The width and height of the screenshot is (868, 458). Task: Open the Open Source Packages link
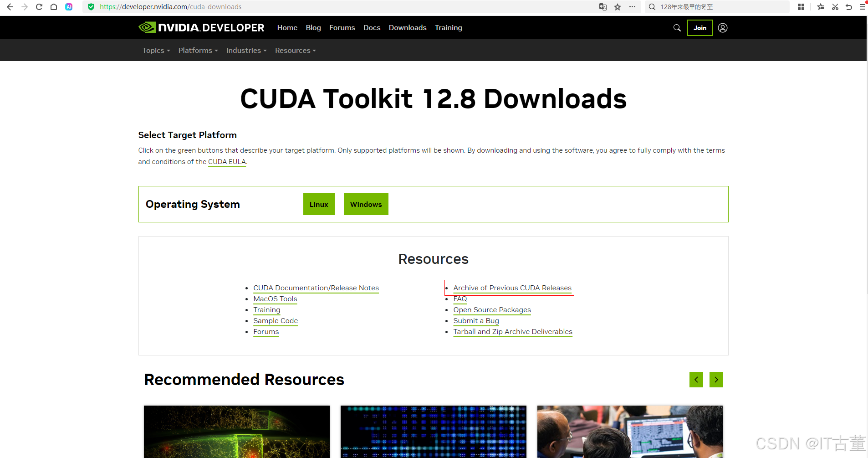click(492, 310)
